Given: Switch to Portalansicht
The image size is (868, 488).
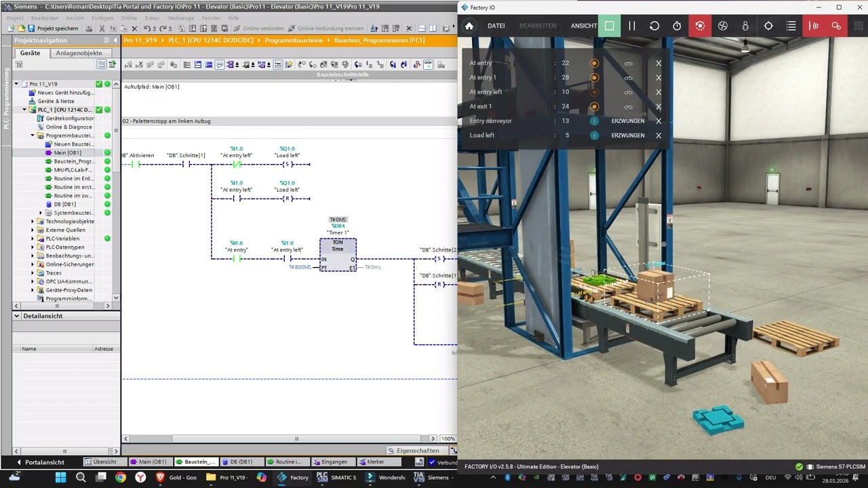Looking at the screenshot, I should pos(39,462).
